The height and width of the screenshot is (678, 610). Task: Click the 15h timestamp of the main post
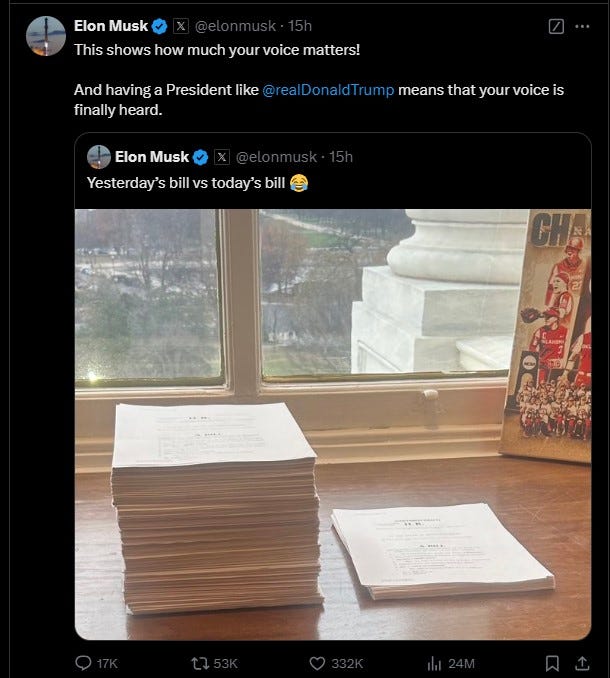coord(300,26)
